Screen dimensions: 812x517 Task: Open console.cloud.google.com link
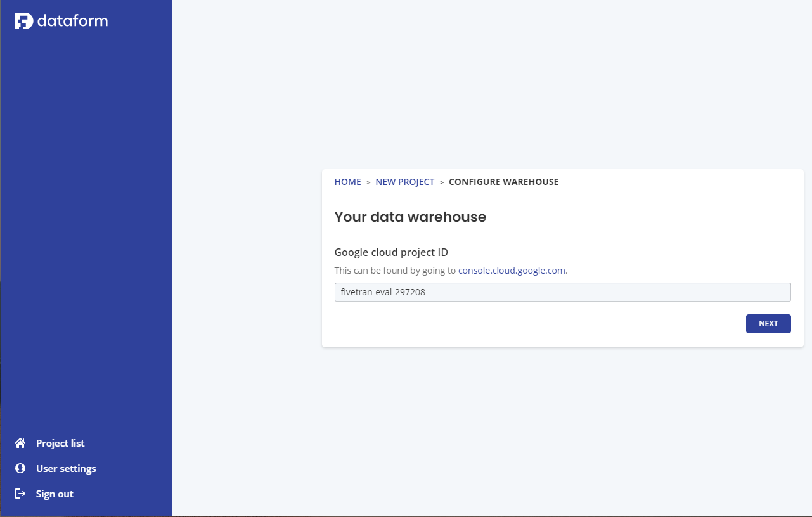(512, 270)
